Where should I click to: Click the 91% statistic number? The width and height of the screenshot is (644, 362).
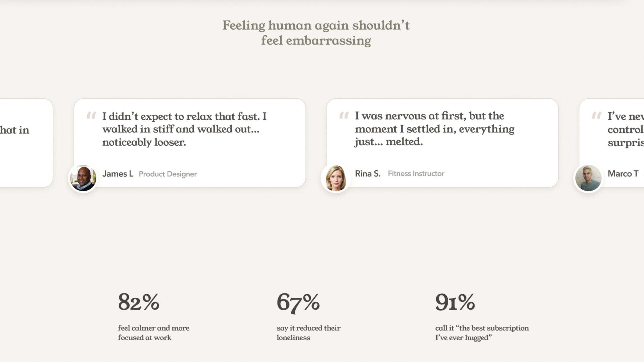(x=455, y=302)
